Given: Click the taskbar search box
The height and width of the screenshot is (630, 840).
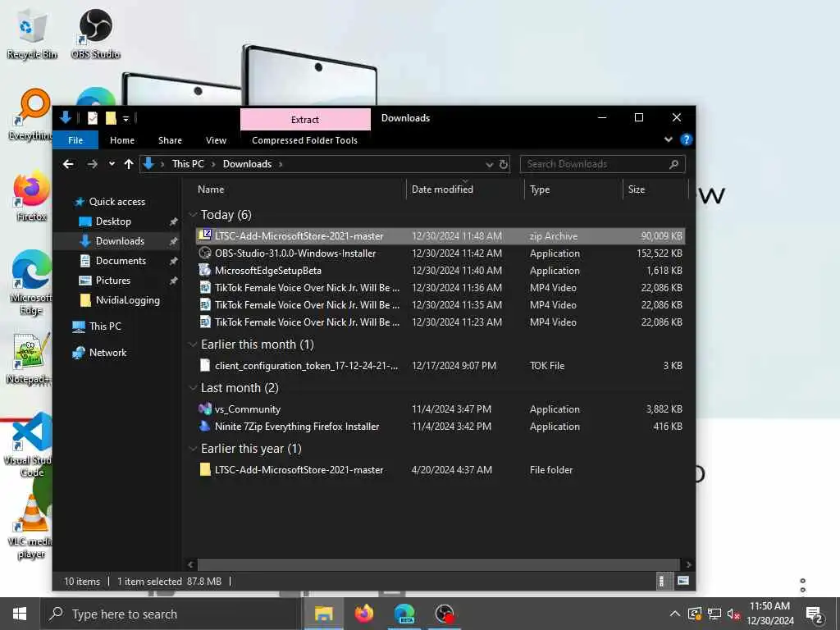Looking at the screenshot, I should [171, 614].
